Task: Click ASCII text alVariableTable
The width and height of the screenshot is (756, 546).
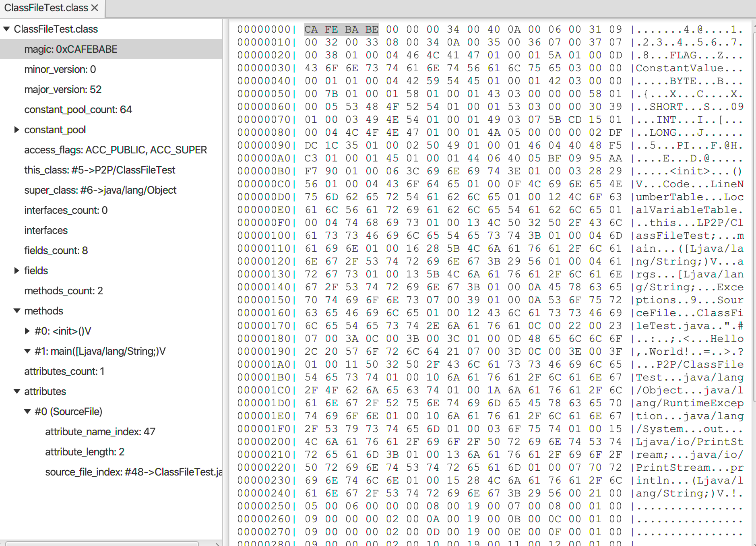Action: 690,210
